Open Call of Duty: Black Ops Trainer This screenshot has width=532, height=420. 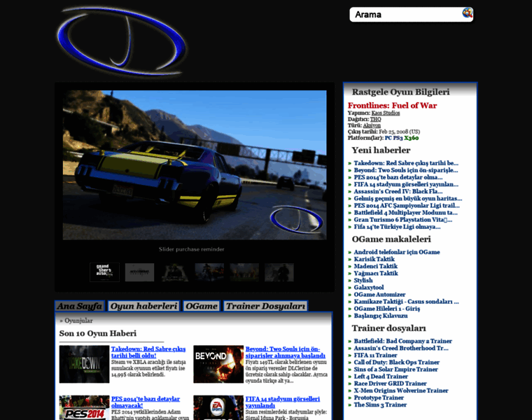(x=397, y=363)
